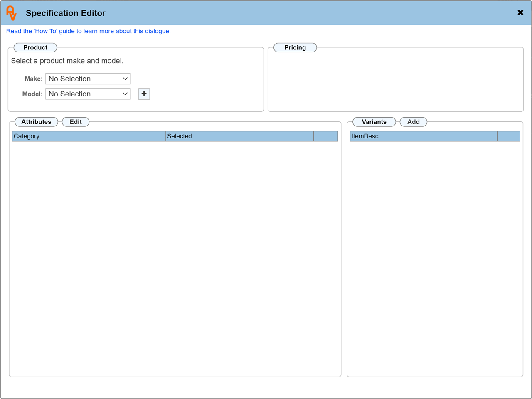532x399 pixels.
Task: Click the Category column header
Action: coord(89,136)
